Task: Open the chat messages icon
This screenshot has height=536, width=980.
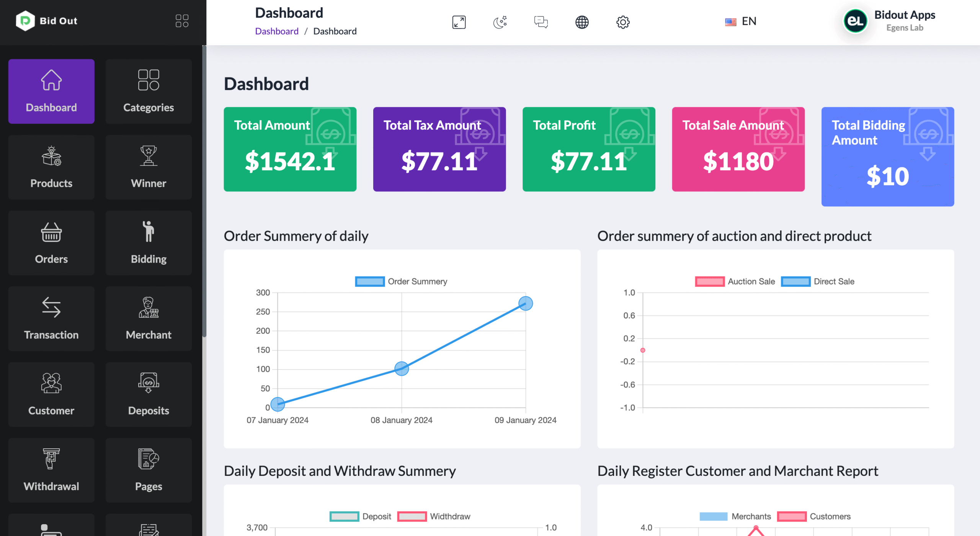Action: (541, 22)
